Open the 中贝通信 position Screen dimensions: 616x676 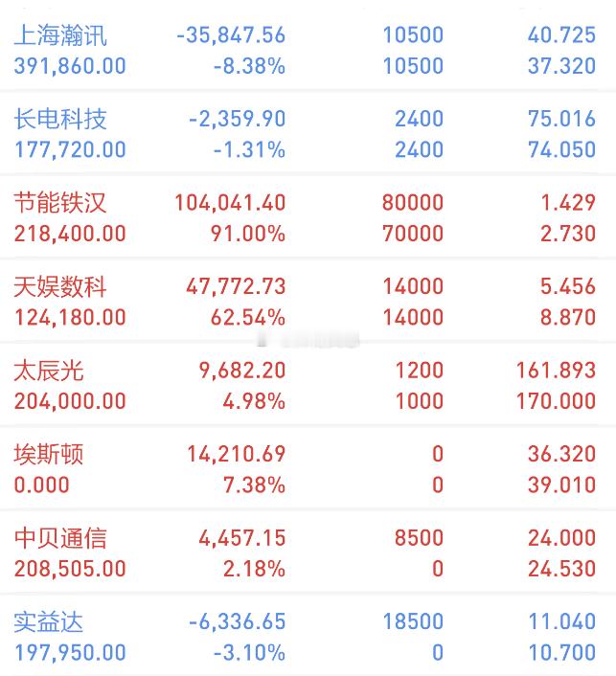(x=308, y=553)
